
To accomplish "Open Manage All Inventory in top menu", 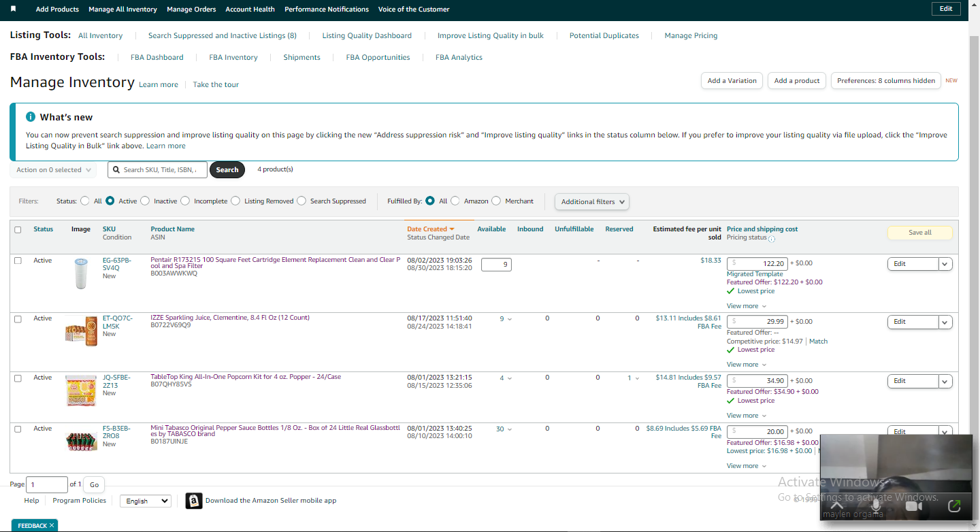I will point(122,10).
